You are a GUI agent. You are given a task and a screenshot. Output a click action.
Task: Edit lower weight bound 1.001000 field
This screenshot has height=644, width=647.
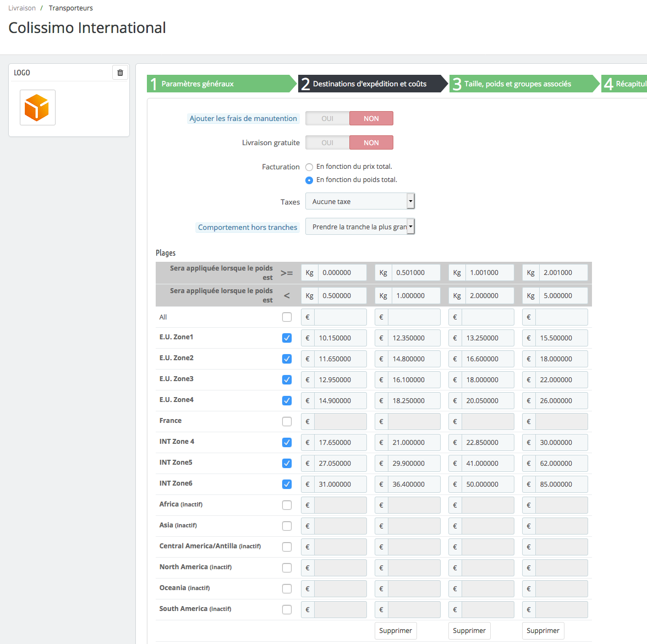click(490, 273)
